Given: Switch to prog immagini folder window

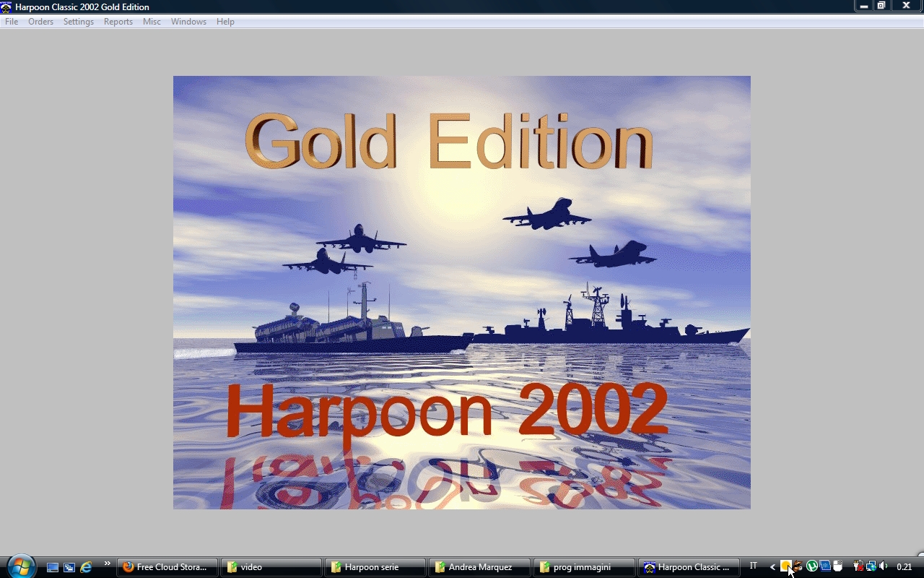Looking at the screenshot, I should point(584,567).
